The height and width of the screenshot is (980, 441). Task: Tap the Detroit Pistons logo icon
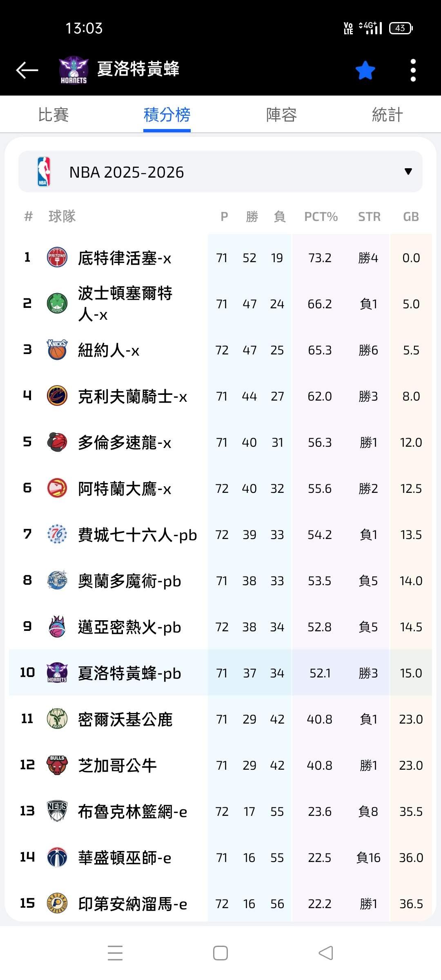click(57, 257)
